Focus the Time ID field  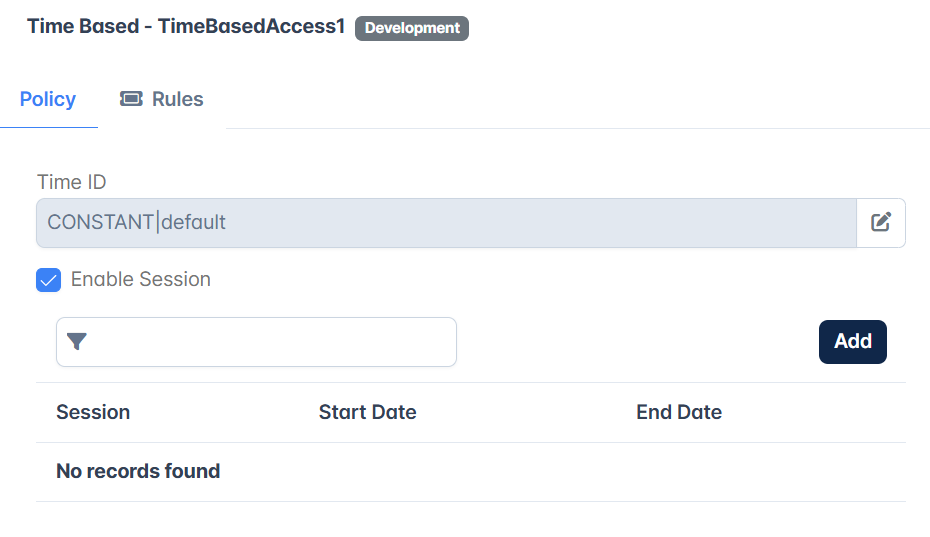446,223
